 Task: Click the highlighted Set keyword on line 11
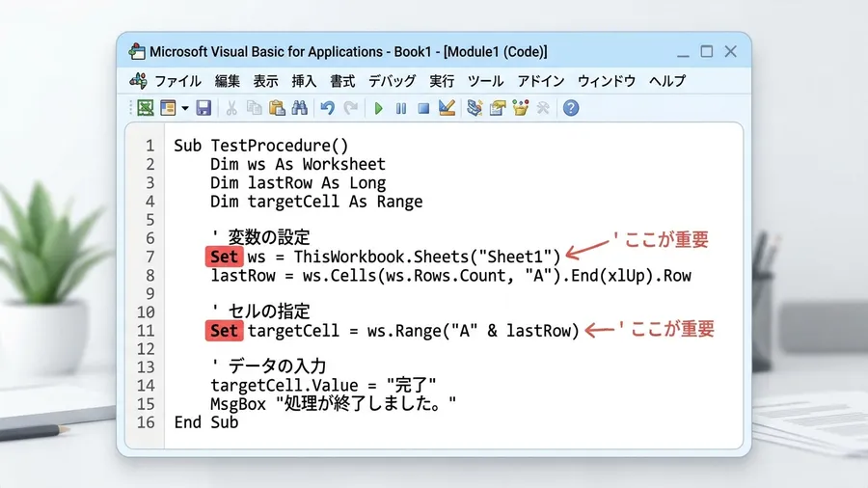click(224, 331)
